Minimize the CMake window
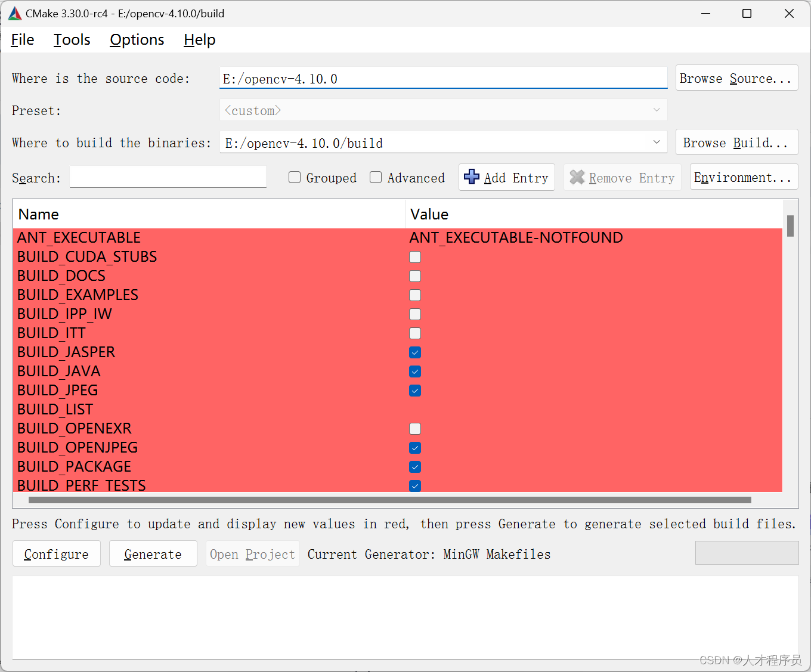 coord(706,13)
